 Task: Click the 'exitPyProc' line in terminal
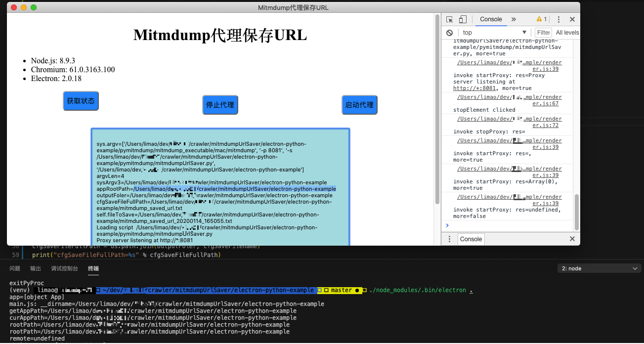point(27,283)
